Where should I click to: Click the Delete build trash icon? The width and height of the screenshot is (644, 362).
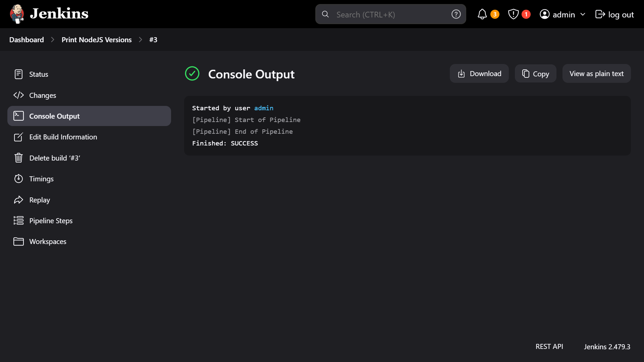click(x=18, y=158)
